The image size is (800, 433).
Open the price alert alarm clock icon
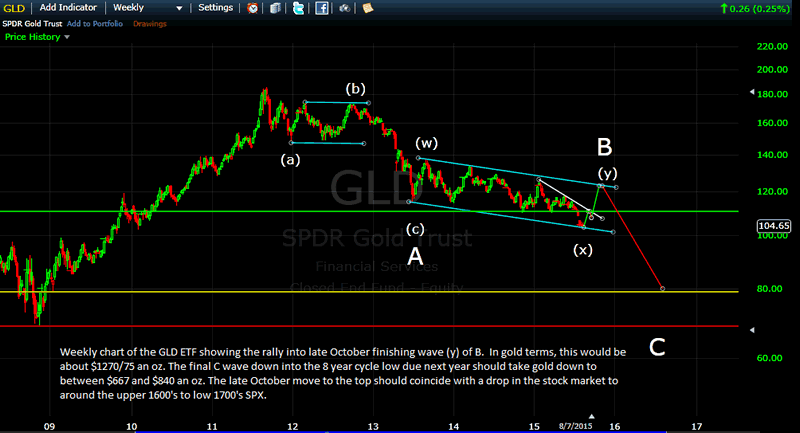pyautogui.click(x=253, y=8)
